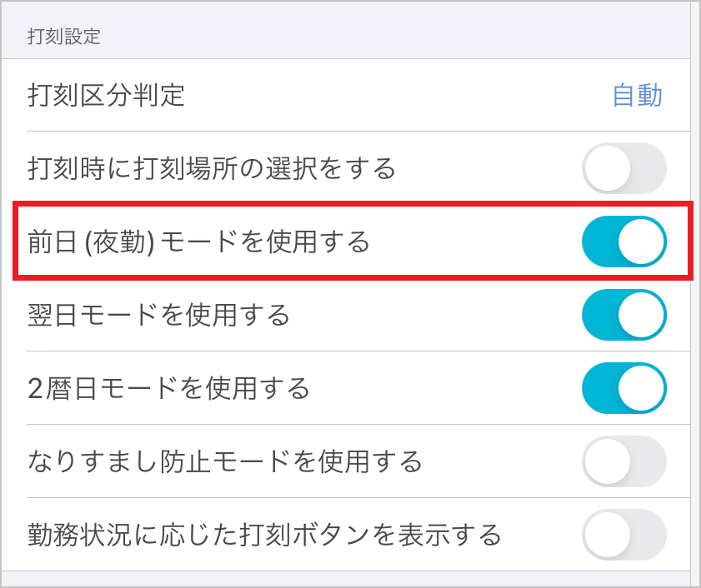Click the vertical scrollbar on the right edge
Viewport: 701px width, 588px height.
point(695,292)
